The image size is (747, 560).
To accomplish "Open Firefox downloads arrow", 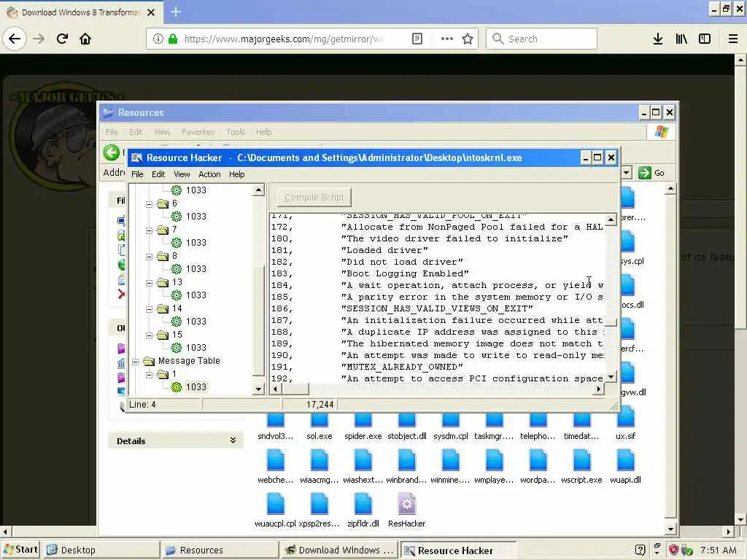I will tap(658, 39).
